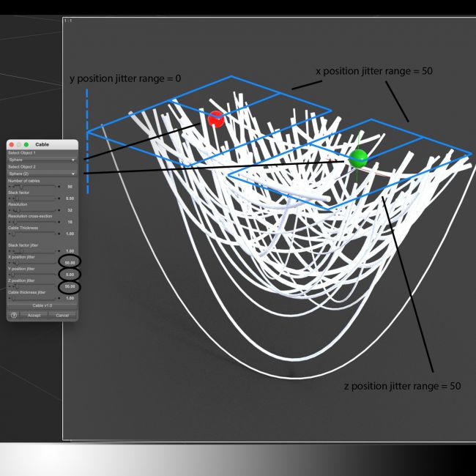
Task: Click the X position jitter slider
Action: 34,262
